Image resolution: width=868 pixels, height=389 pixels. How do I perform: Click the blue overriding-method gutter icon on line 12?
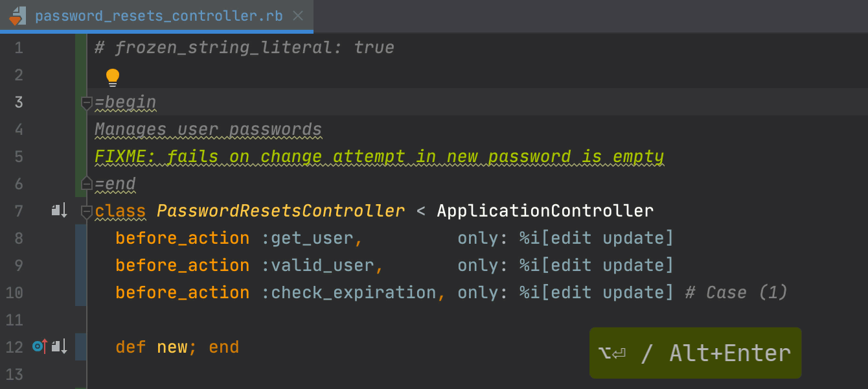(x=39, y=347)
